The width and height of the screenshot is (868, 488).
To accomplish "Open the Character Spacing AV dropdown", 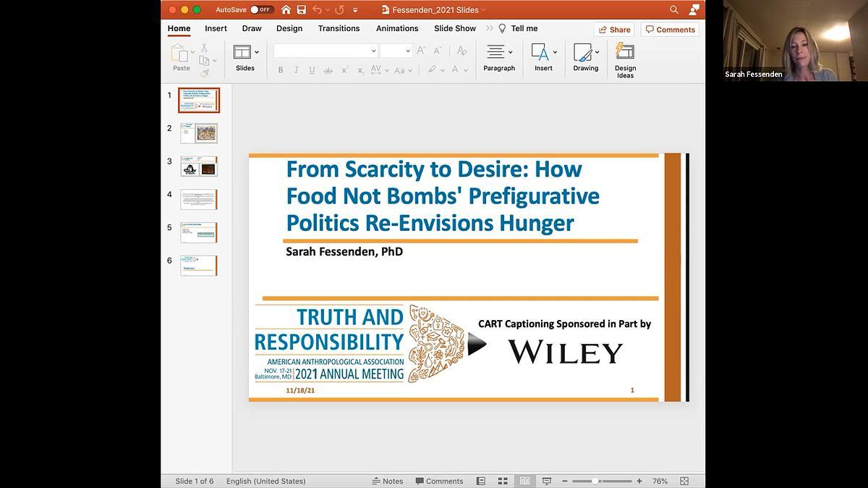I will click(380, 70).
